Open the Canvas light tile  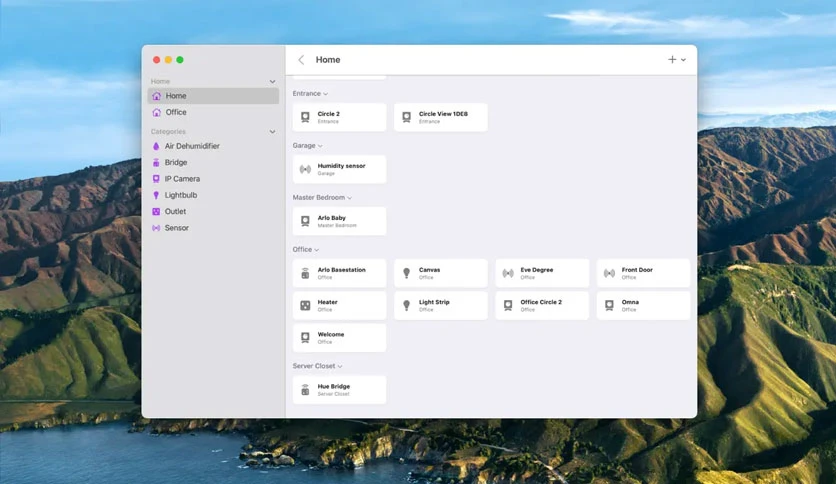(440, 273)
